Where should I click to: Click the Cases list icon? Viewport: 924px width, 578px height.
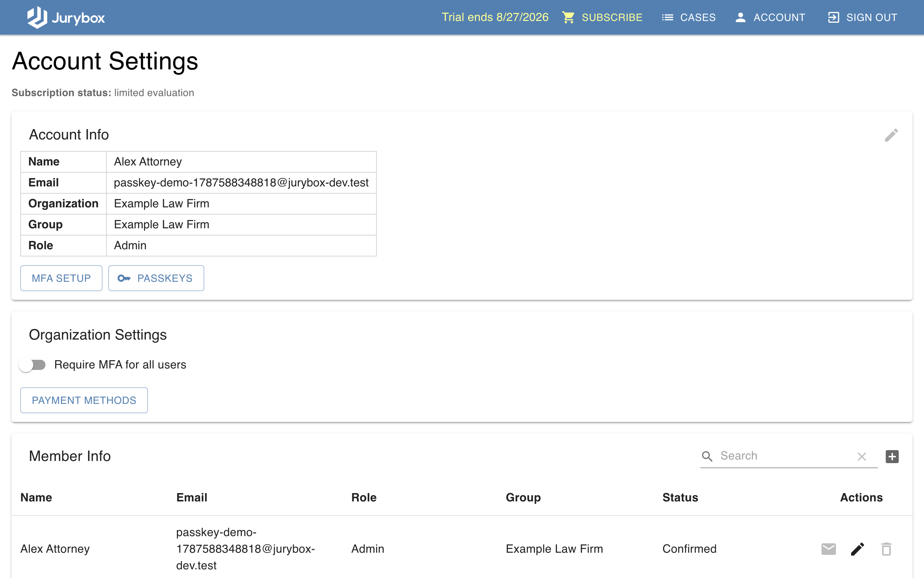pos(667,18)
